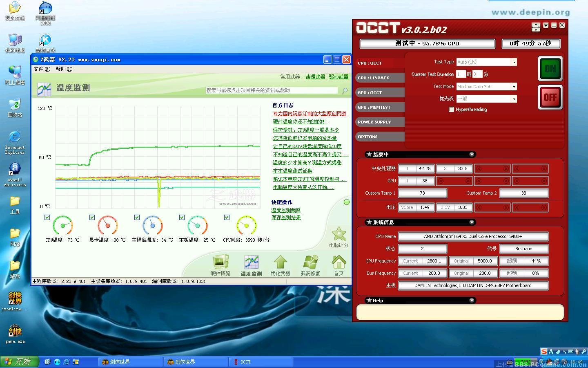Collapse the 监察中 monitoring section
Image resolution: width=588 pixels, height=368 pixels.
[x=472, y=155]
